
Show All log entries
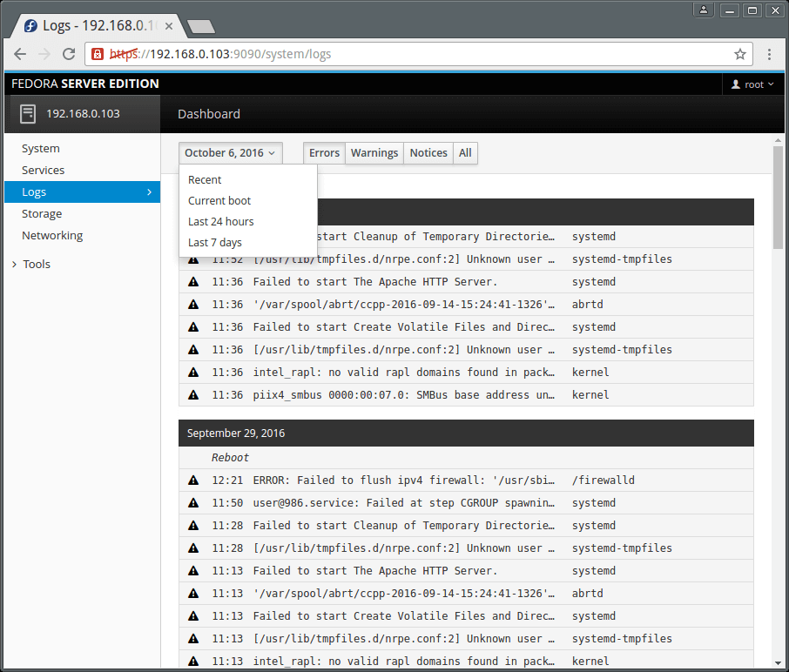[x=465, y=153]
